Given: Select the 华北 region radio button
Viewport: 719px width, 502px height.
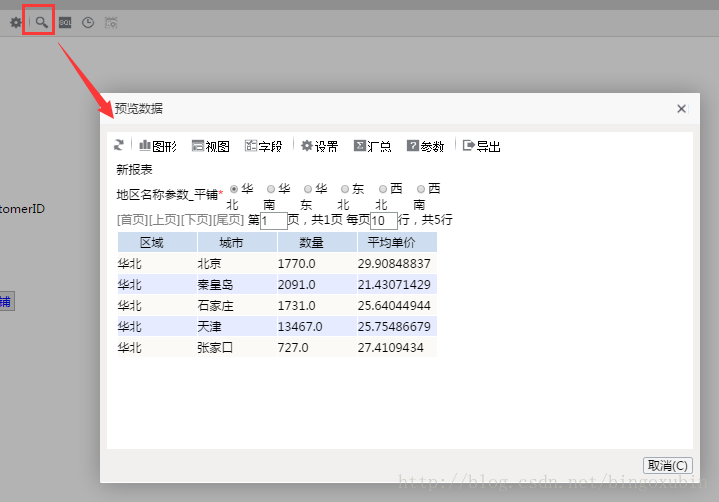Looking at the screenshot, I should click(234, 189).
